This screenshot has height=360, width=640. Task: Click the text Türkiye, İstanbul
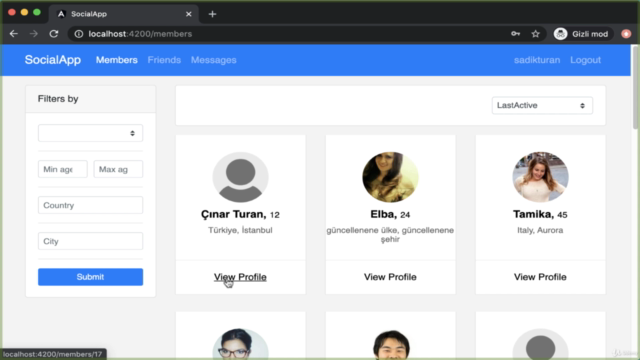(x=240, y=230)
